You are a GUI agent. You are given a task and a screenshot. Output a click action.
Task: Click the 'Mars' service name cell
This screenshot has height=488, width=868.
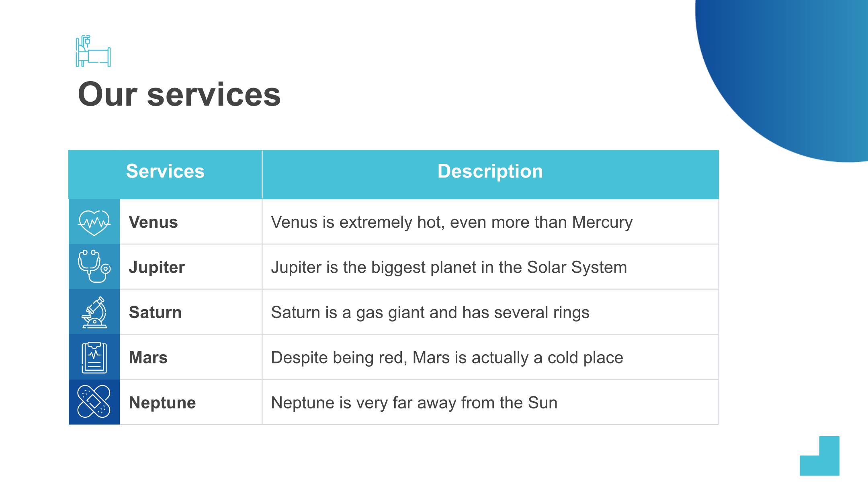pos(191,357)
